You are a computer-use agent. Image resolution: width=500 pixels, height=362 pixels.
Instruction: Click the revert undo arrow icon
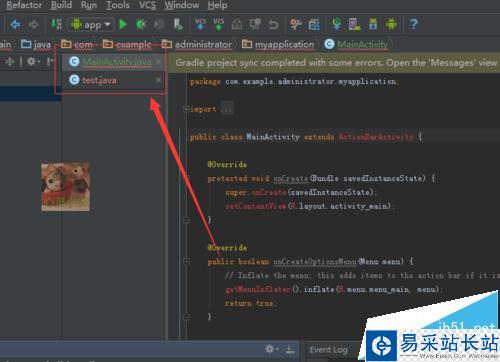pos(273,25)
